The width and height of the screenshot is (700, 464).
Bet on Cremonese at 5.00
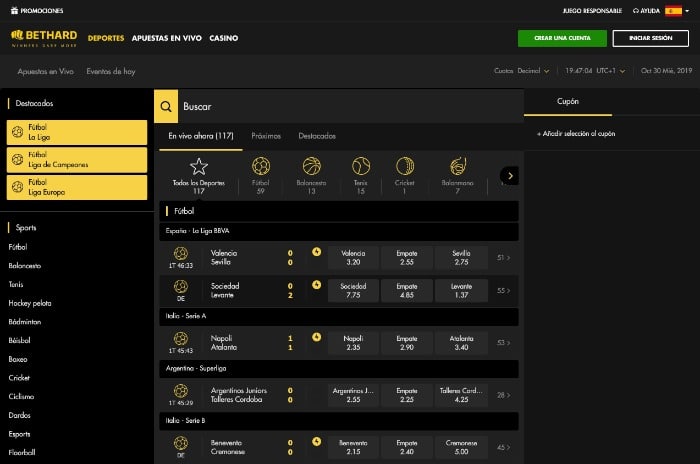point(461,447)
